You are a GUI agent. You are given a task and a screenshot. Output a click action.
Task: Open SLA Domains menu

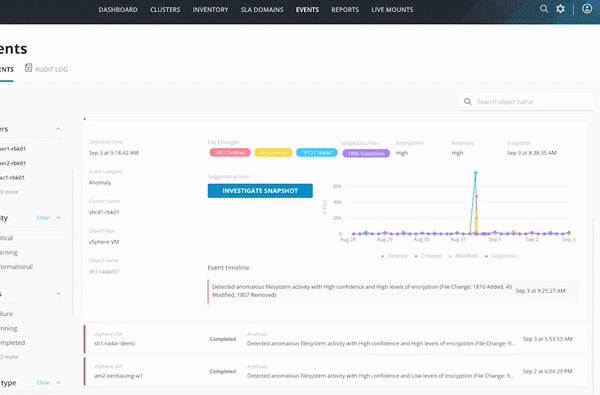tap(262, 10)
